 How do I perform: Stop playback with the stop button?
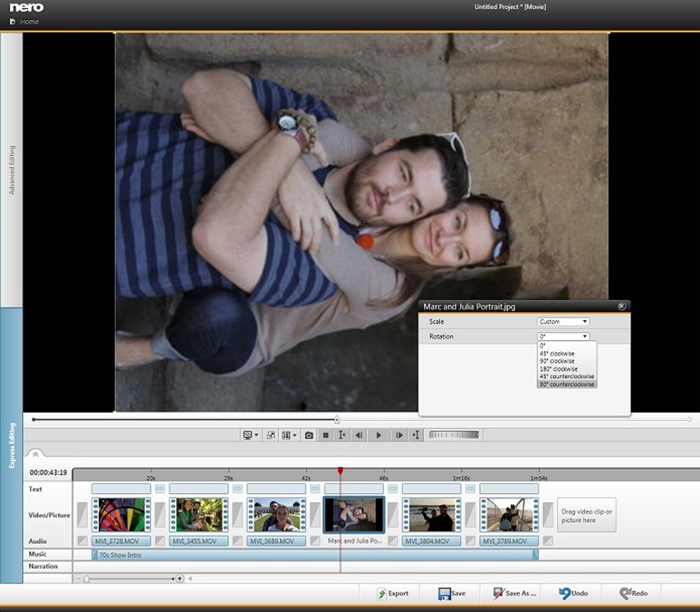(x=326, y=435)
